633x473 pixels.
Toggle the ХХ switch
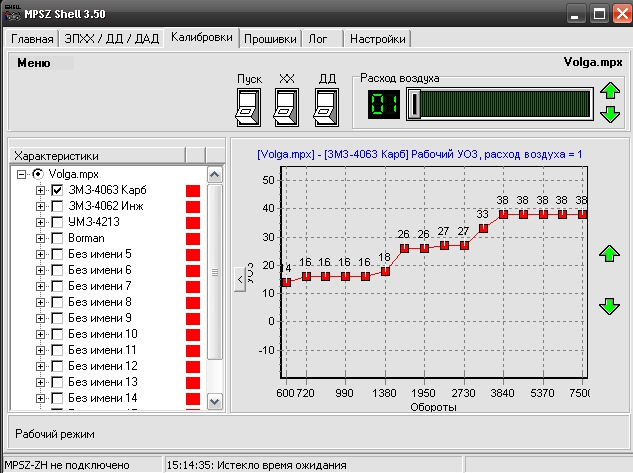pyautogui.click(x=286, y=106)
